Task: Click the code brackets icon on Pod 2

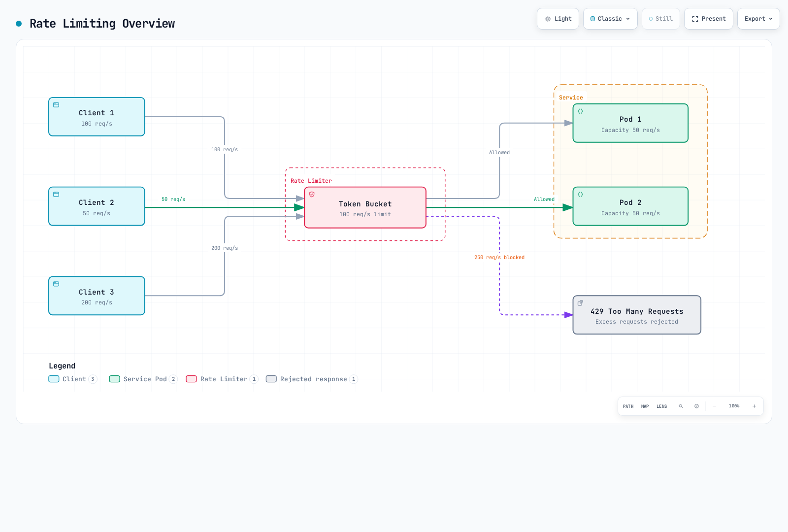Action: point(581,195)
